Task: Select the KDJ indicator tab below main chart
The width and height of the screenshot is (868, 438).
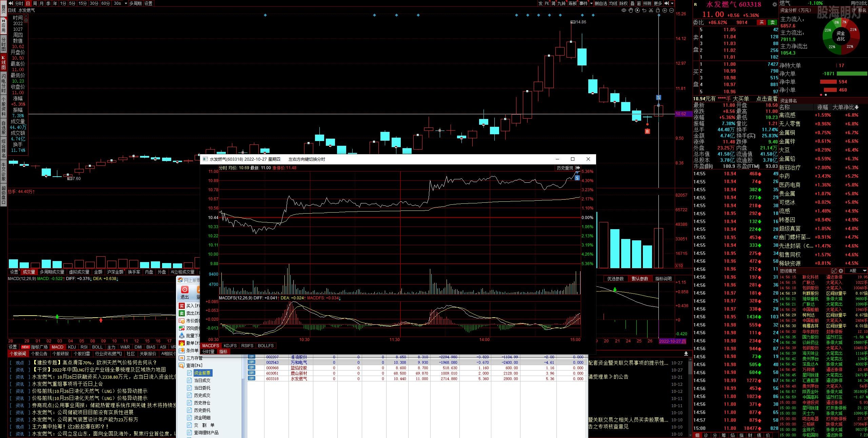Action: (x=72, y=347)
